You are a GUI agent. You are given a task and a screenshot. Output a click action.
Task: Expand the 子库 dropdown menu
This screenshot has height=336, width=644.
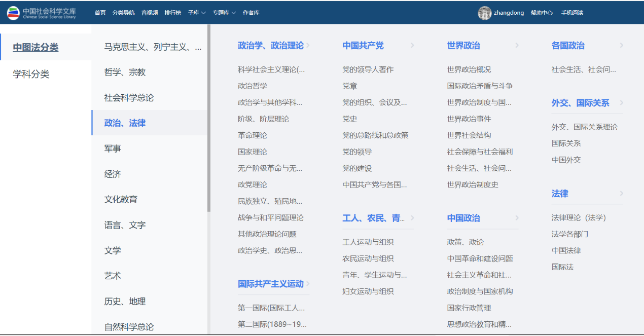click(197, 13)
